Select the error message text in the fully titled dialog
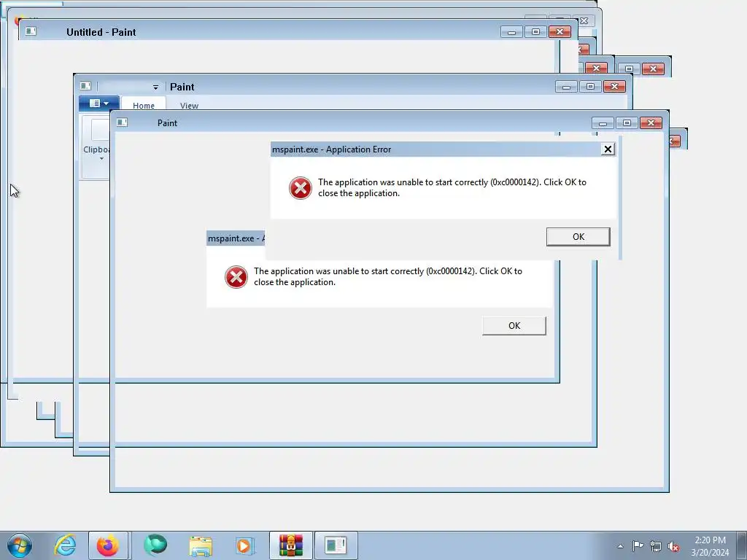This screenshot has height=560, width=747. (x=452, y=187)
